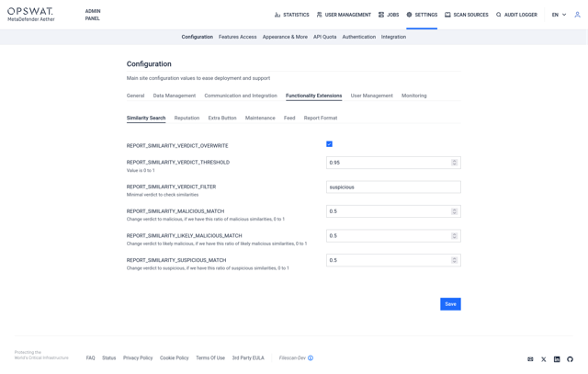
Task: Open the LinkedIn icon in footer
Action: click(557, 359)
